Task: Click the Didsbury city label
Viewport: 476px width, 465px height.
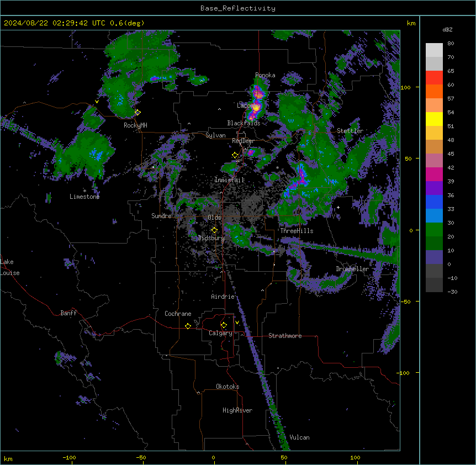Action: (211, 238)
